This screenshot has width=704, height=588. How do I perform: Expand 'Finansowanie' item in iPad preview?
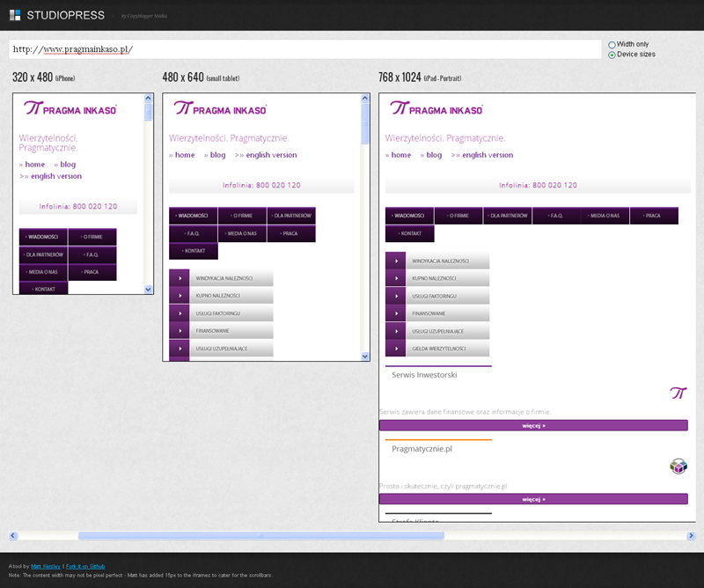(437, 313)
